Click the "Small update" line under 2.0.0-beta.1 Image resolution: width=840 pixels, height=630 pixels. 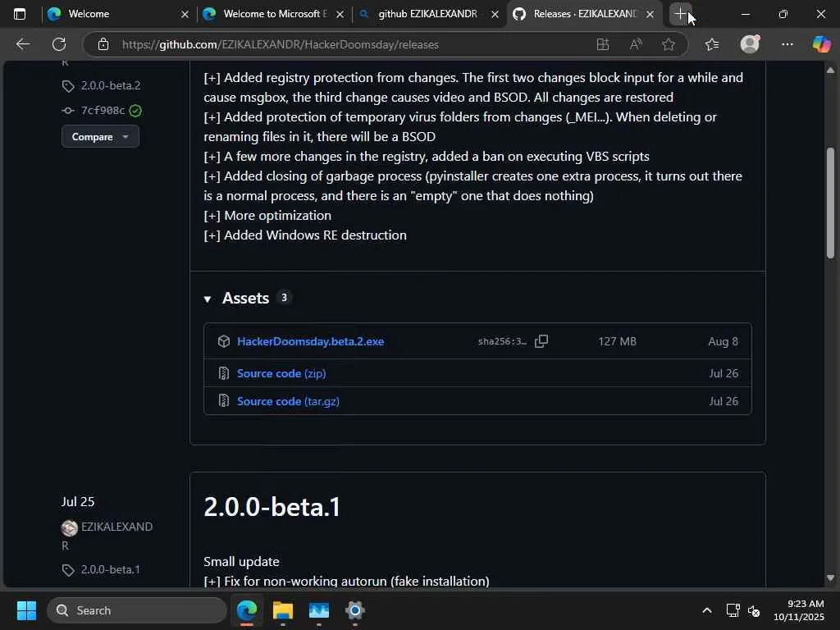(x=241, y=561)
